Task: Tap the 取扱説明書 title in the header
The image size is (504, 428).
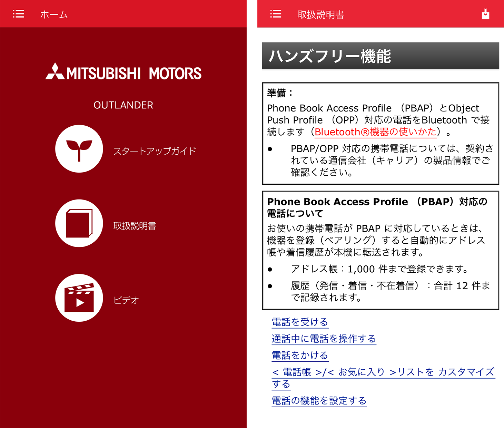Action: [321, 14]
